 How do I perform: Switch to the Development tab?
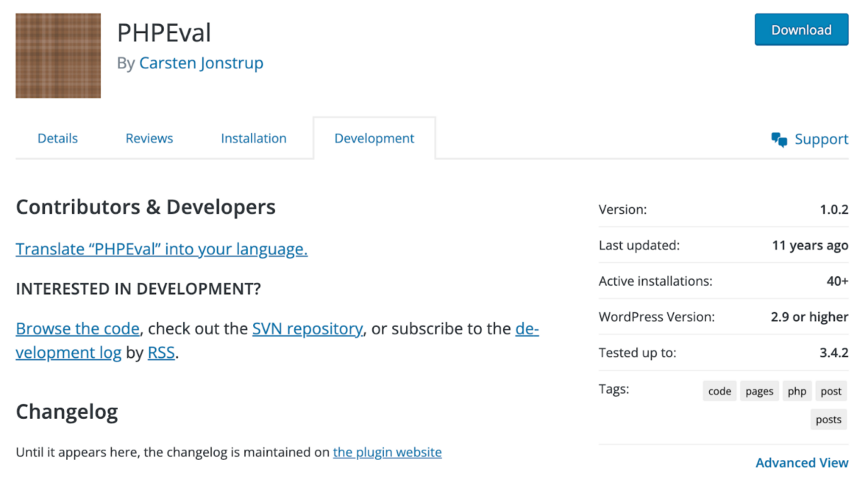click(x=374, y=138)
